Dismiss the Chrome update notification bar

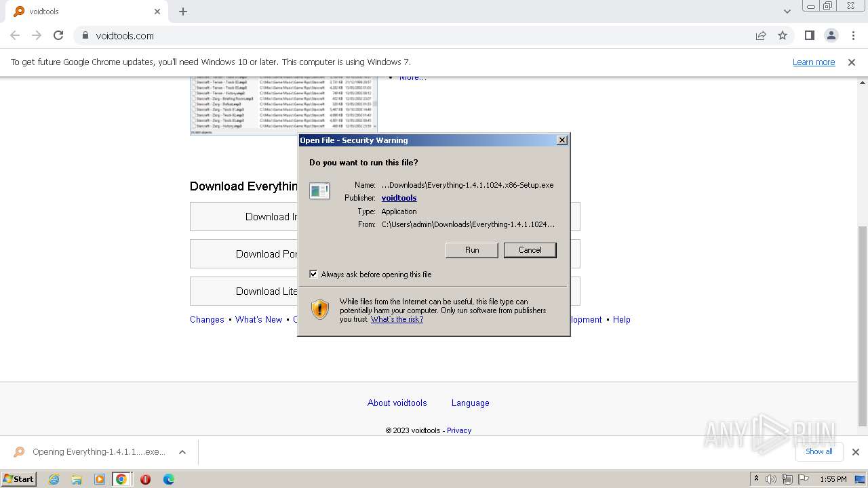pos(852,62)
